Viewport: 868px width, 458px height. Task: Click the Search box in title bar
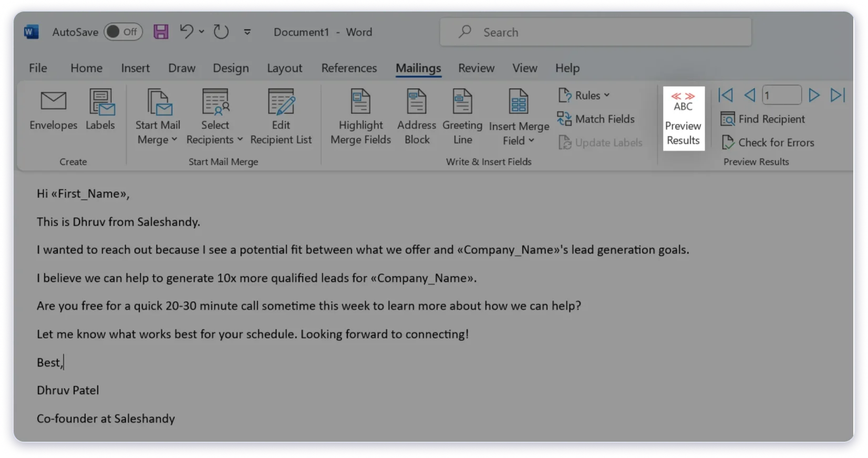pyautogui.click(x=595, y=32)
